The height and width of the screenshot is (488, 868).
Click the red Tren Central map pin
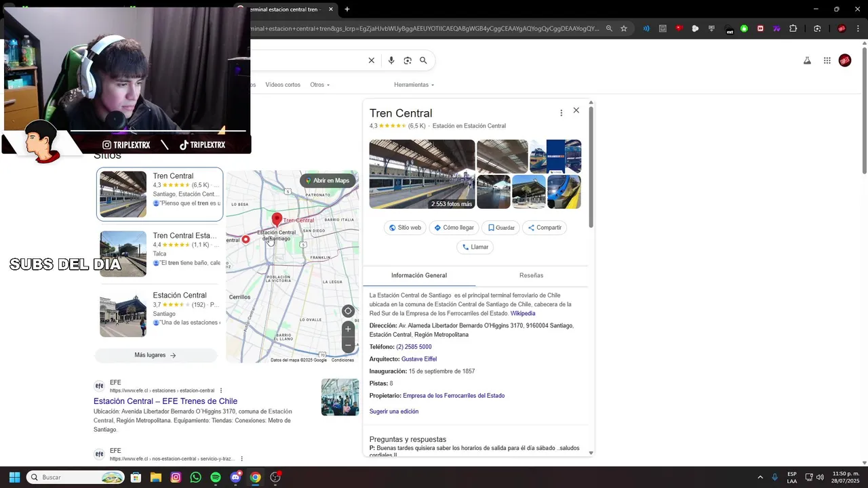pos(277,219)
